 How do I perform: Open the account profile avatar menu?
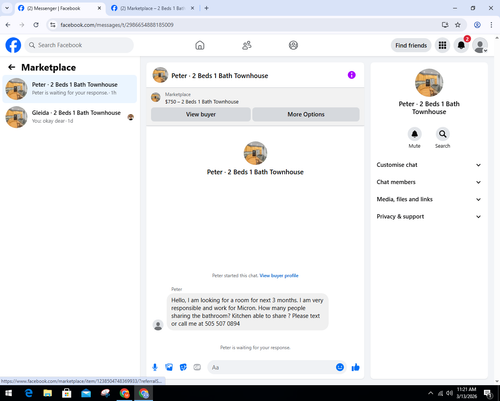coord(480,45)
